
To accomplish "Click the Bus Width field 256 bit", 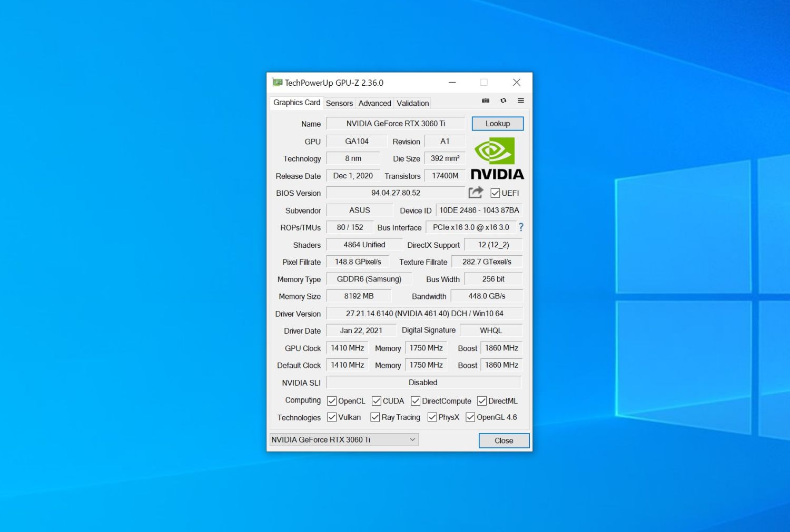I will pos(493,279).
